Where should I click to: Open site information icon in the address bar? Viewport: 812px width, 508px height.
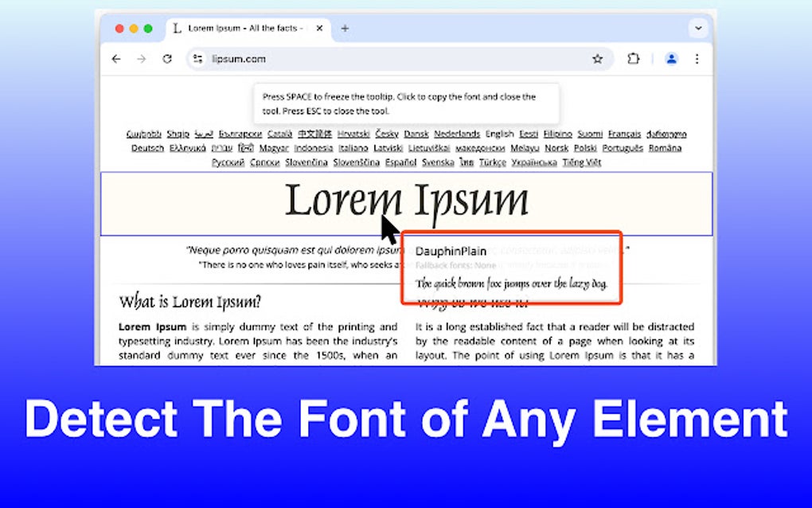(197, 59)
